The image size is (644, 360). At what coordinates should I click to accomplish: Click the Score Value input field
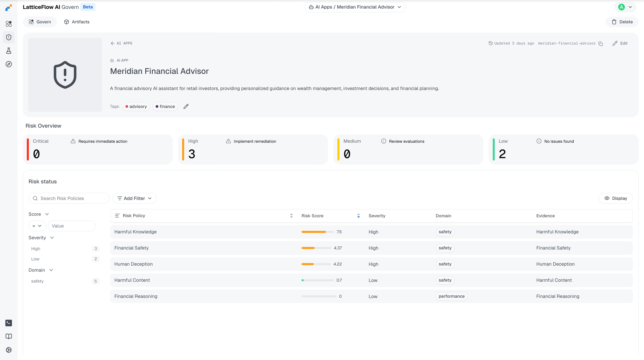click(x=71, y=226)
